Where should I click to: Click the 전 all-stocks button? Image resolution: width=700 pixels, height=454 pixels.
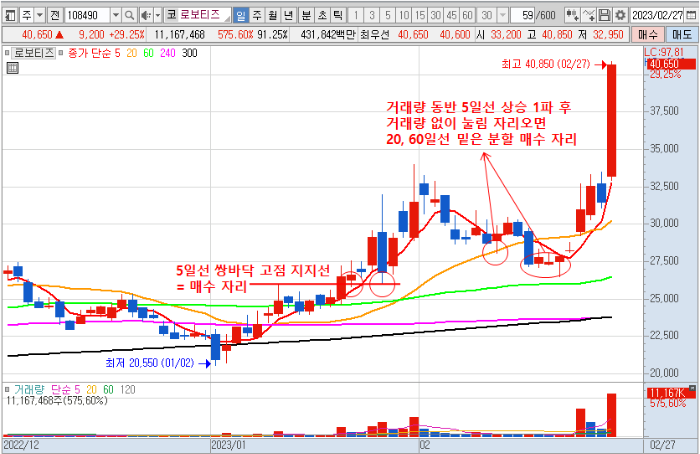coord(54,16)
